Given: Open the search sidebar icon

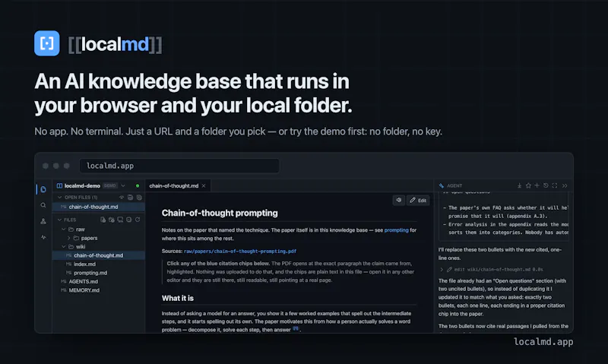Looking at the screenshot, I should pyautogui.click(x=43, y=205).
